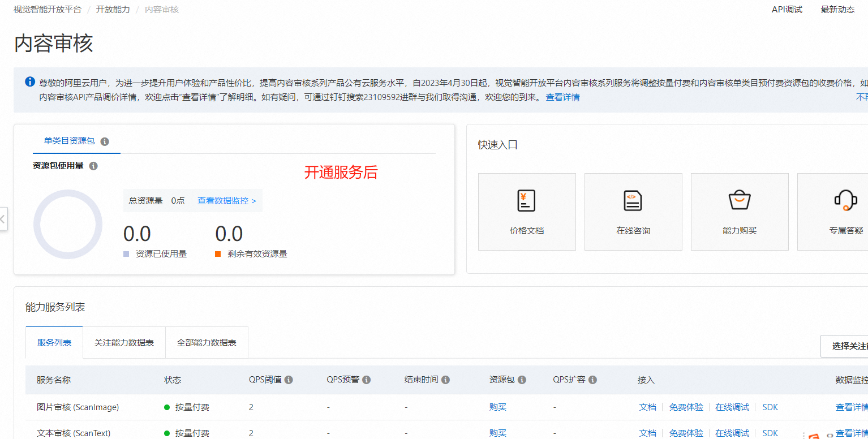
Task: Switch to the 关注能力数据表 tab
Action: tap(124, 342)
